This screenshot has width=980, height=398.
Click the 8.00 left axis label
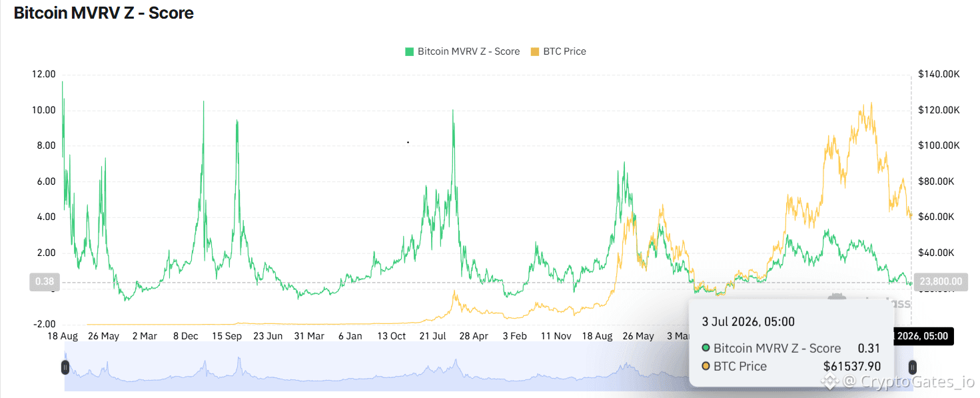(x=46, y=145)
